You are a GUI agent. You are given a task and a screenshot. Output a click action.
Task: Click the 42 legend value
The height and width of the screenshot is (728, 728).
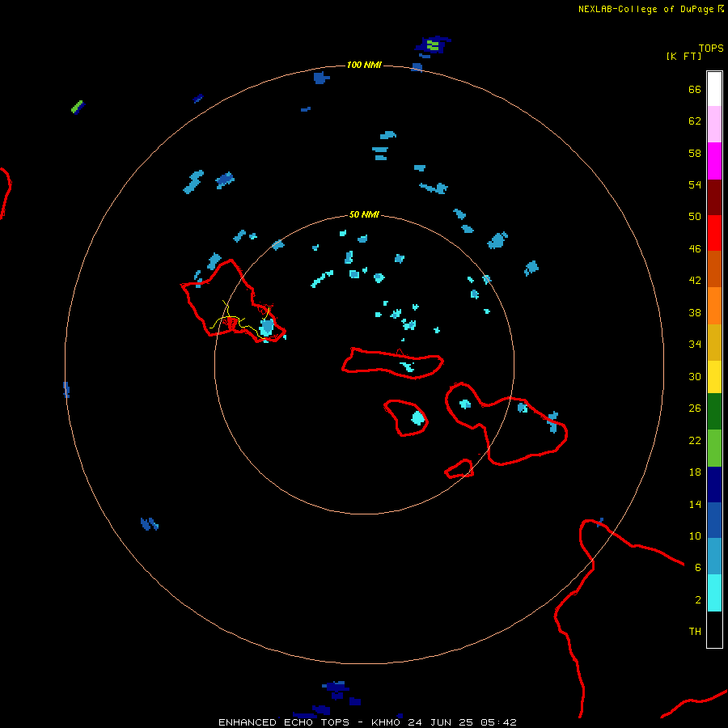tap(695, 281)
